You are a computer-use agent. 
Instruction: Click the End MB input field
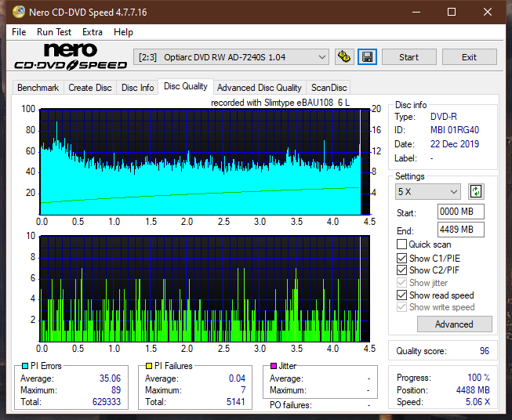point(460,230)
